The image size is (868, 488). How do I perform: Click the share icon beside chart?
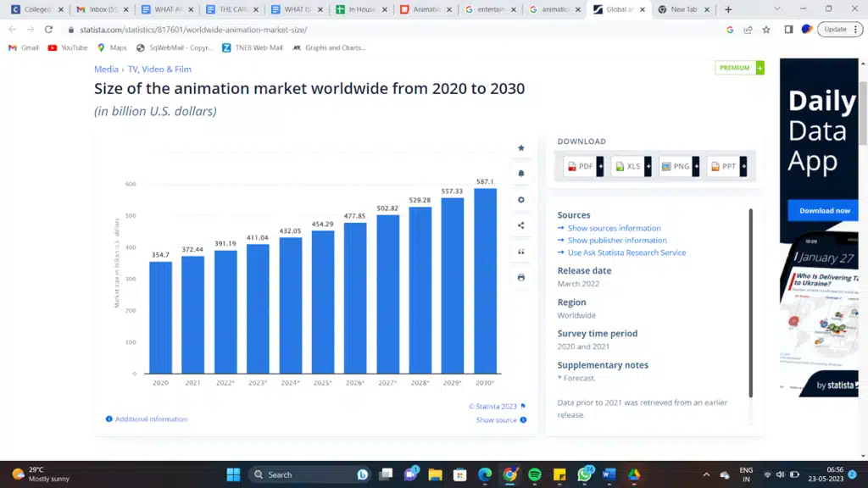[520, 225]
